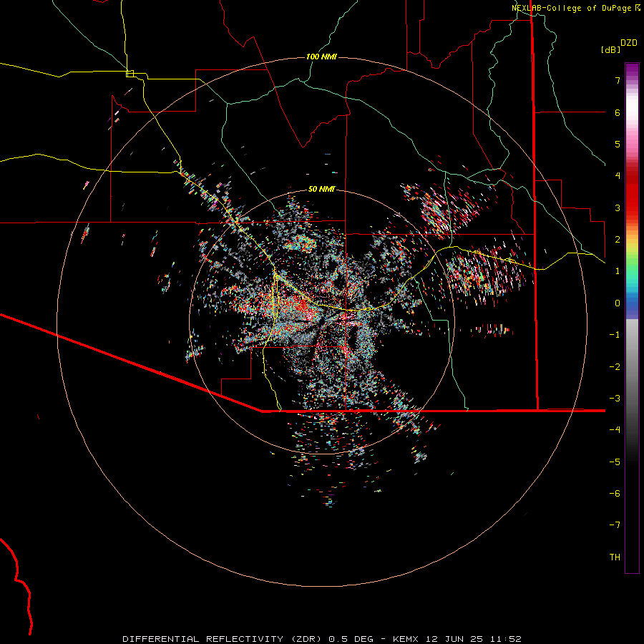The image size is (644, 644).
Task: Click the -2 value on color scale
Action: click(615, 367)
